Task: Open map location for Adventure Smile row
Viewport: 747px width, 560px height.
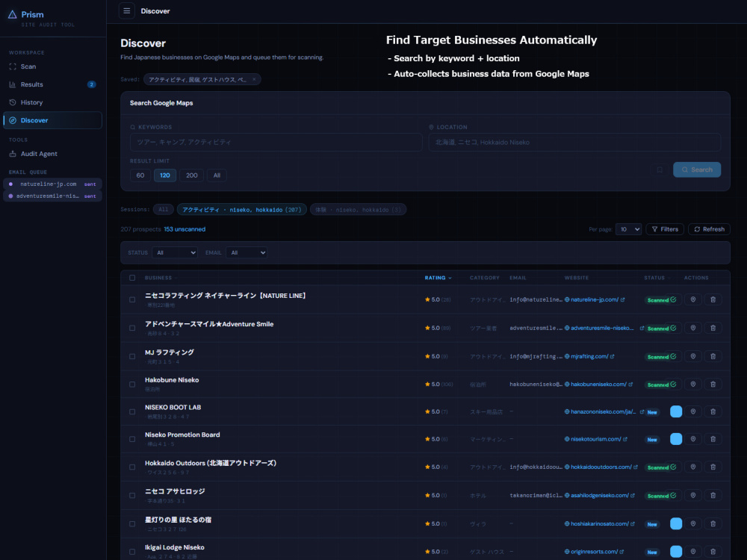Action: tap(693, 328)
